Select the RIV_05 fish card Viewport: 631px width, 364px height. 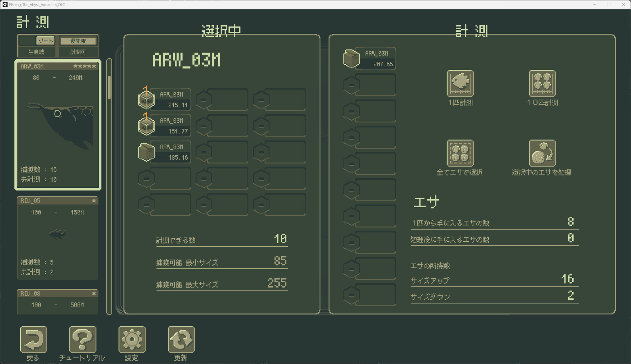click(x=58, y=238)
